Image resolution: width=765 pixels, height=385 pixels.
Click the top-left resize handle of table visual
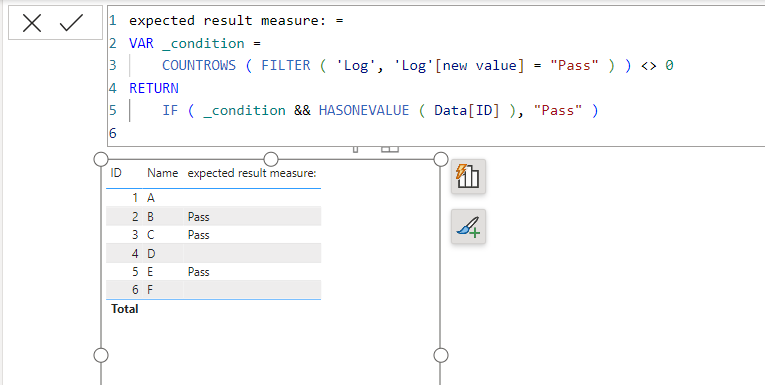tap(101, 159)
